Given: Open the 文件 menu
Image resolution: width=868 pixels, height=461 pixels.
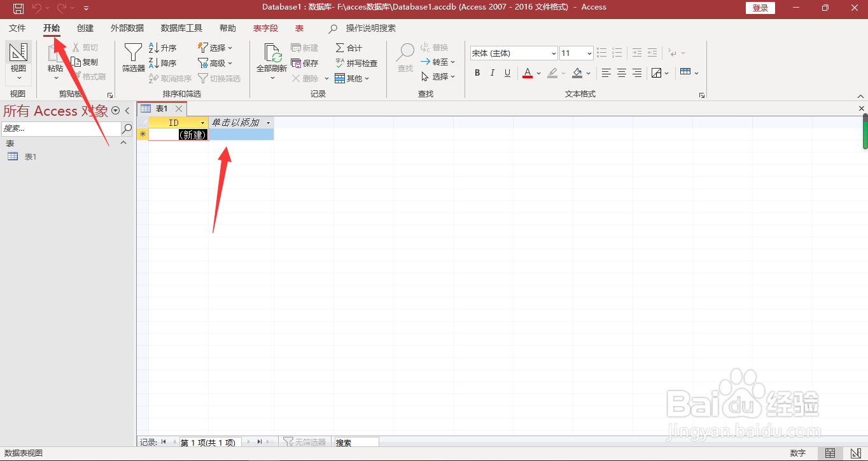Looking at the screenshot, I should click(x=17, y=28).
